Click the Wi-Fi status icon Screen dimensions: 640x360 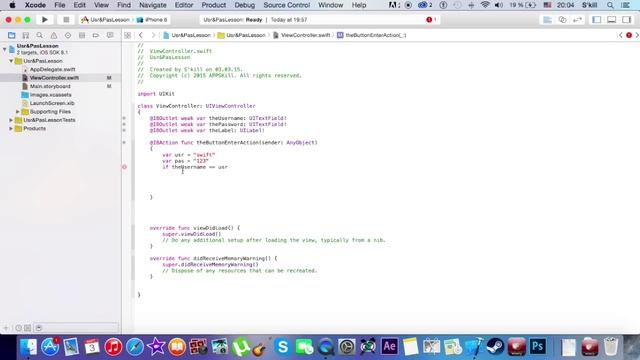click(x=485, y=5)
